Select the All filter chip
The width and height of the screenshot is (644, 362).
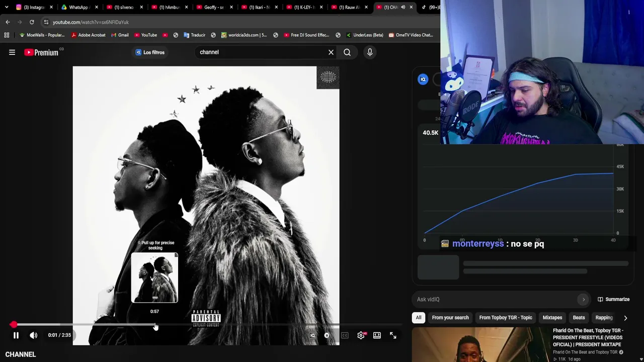[419, 318]
